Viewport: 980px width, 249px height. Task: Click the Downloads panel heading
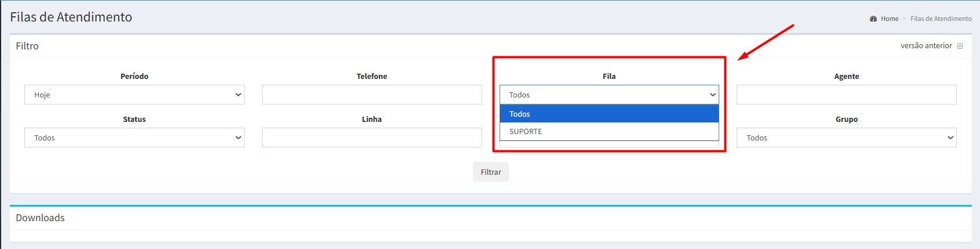[40, 218]
